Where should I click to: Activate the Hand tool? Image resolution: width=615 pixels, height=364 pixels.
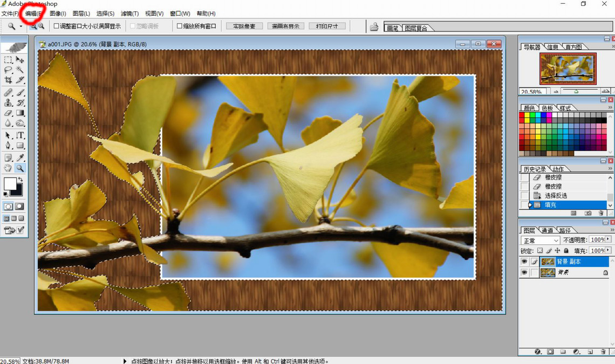tap(8, 168)
